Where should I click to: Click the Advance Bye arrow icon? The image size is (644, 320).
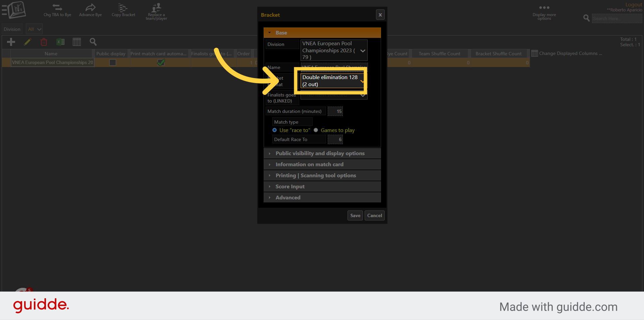coord(90,7)
